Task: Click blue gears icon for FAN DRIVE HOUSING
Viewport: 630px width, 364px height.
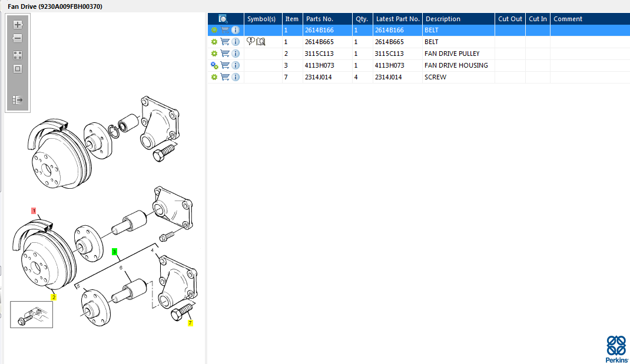Action: [x=214, y=65]
